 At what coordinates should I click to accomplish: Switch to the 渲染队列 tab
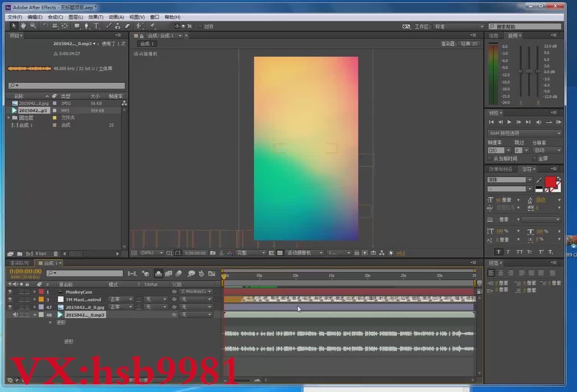pyautogui.click(x=19, y=263)
